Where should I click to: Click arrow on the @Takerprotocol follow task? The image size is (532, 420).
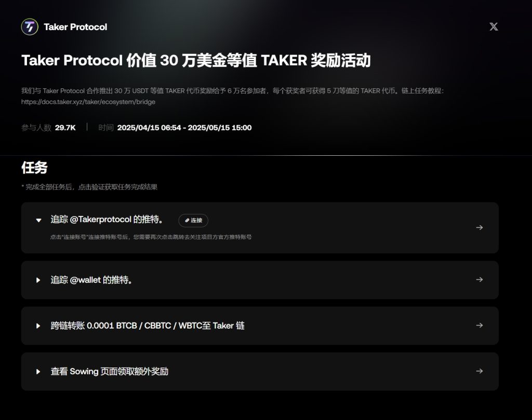click(x=480, y=227)
